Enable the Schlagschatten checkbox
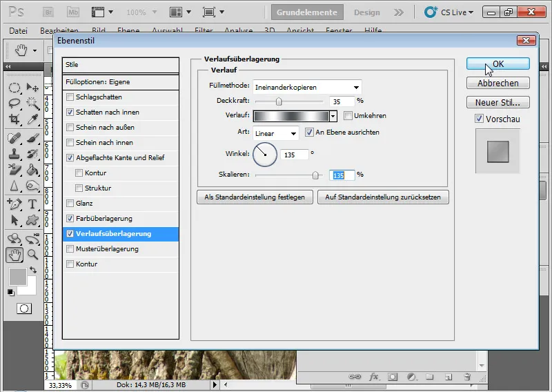 click(70, 97)
